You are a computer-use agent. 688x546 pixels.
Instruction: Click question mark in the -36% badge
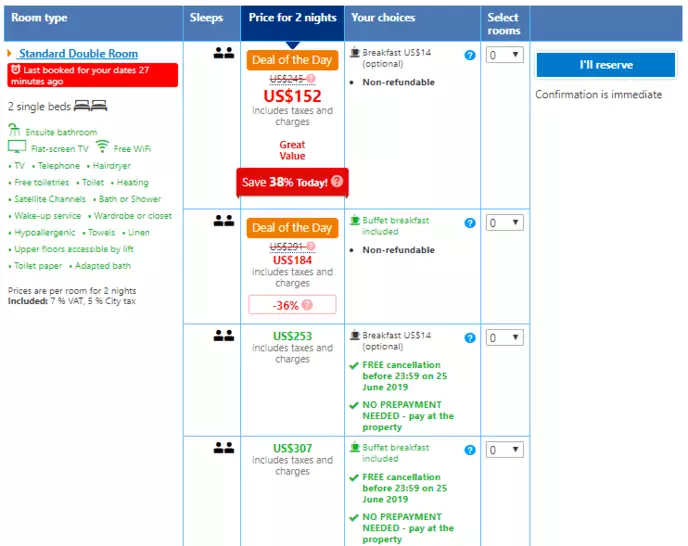pos(308,305)
